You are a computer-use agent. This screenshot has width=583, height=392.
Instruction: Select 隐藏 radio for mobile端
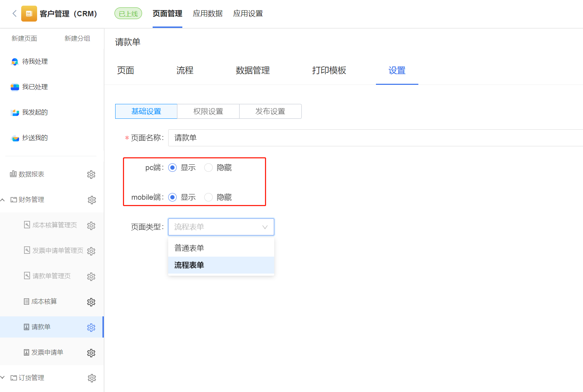pos(208,197)
